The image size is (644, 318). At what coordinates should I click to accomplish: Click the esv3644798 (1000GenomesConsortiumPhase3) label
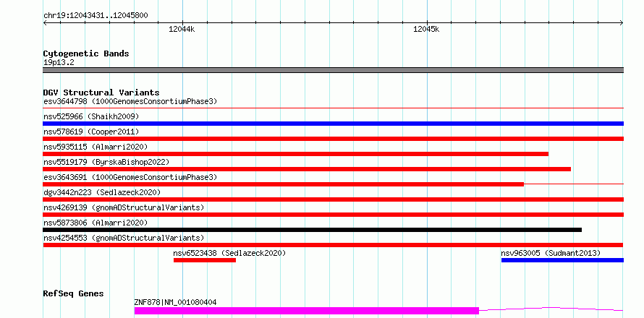point(130,101)
